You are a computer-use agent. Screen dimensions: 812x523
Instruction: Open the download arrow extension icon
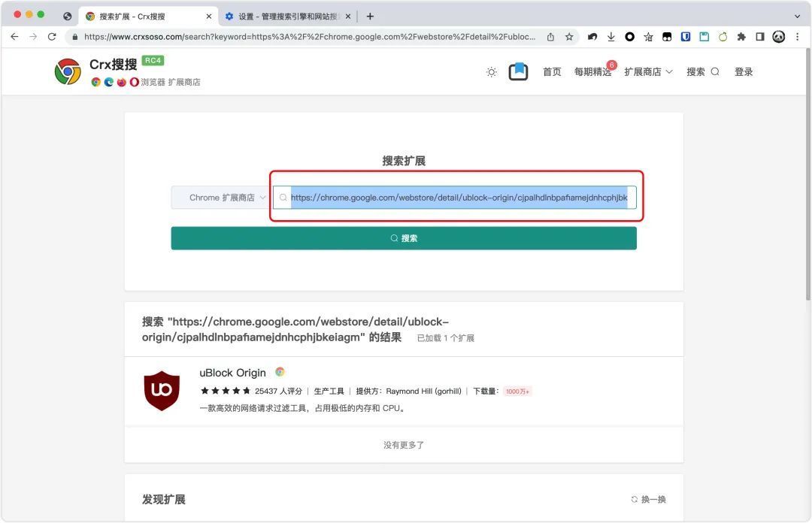611,37
